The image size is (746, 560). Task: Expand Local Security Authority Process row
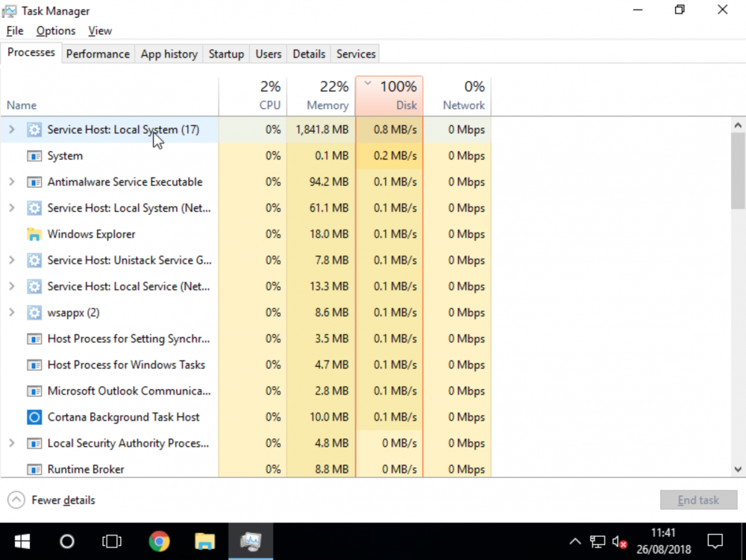point(12,443)
